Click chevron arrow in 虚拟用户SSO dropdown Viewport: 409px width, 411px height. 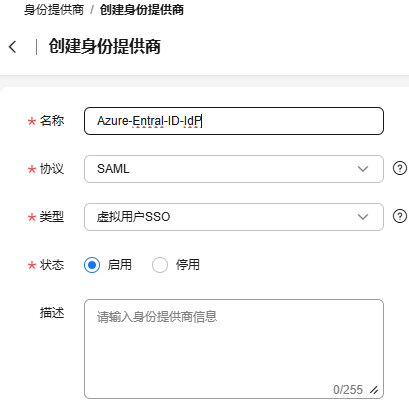pyautogui.click(x=363, y=217)
